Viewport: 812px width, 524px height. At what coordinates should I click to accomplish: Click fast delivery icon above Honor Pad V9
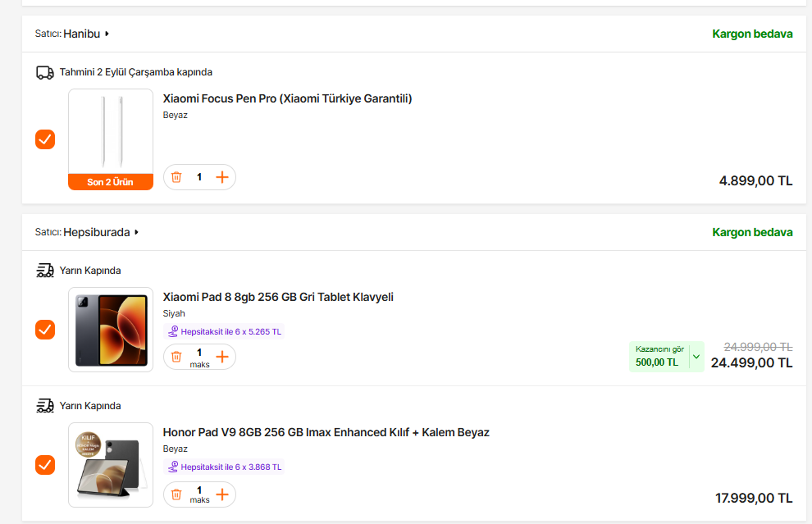44,405
